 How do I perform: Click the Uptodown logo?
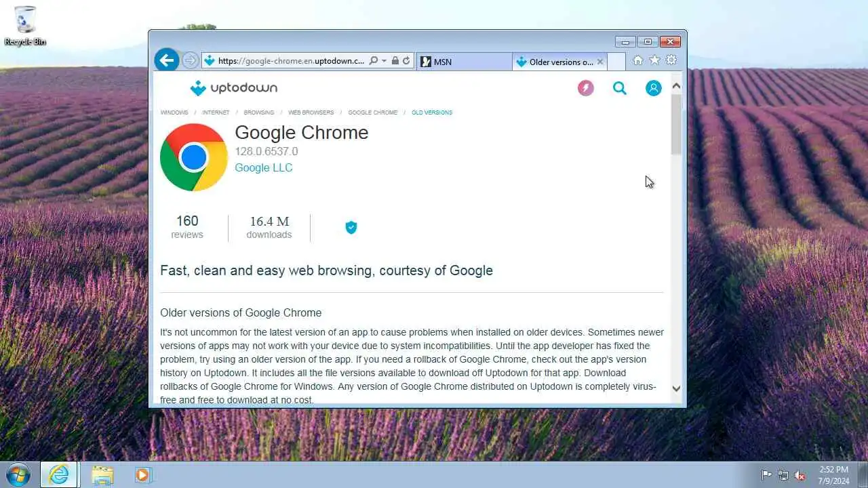tap(234, 88)
